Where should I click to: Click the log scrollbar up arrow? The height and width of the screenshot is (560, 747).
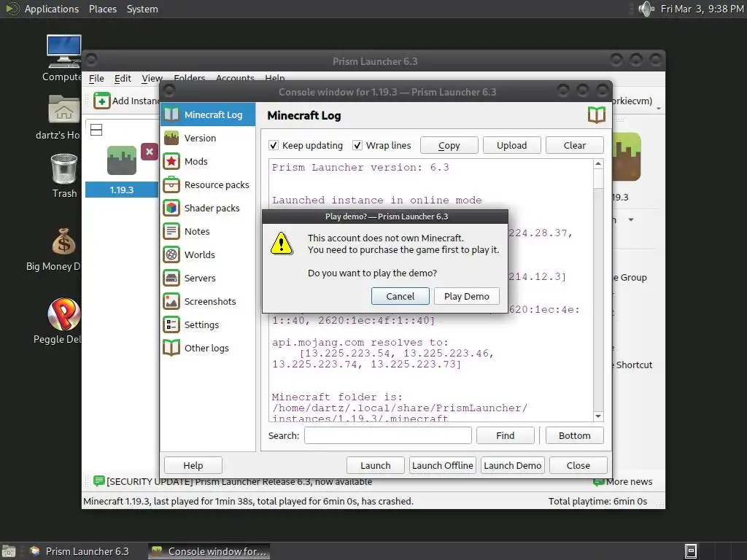(x=598, y=164)
